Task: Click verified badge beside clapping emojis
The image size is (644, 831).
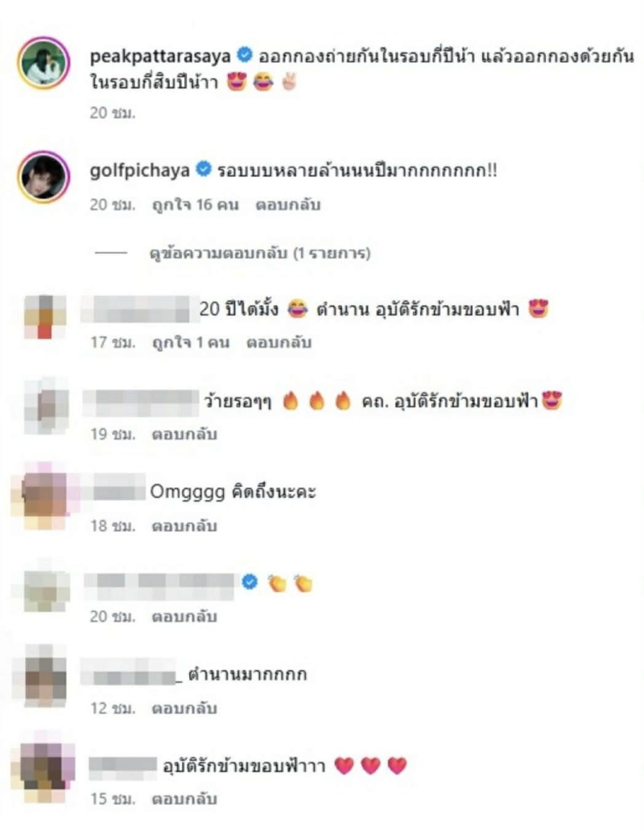Action: (250, 582)
